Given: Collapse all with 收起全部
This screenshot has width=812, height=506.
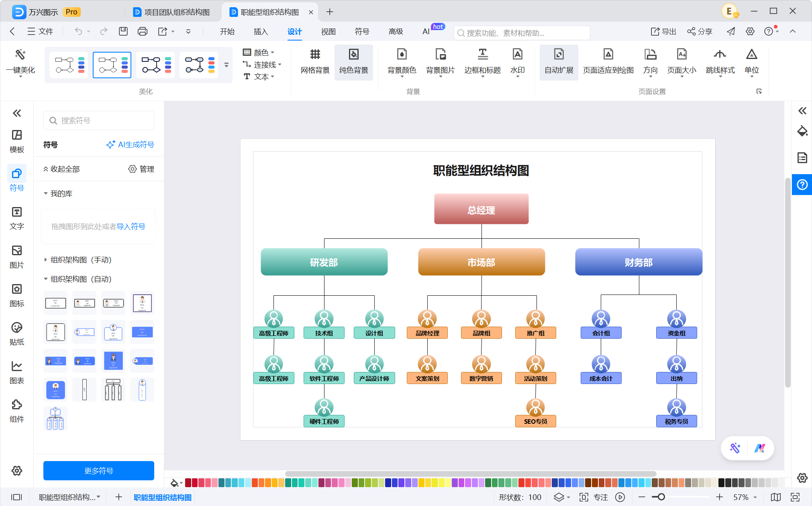Looking at the screenshot, I should pyautogui.click(x=61, y=169).
